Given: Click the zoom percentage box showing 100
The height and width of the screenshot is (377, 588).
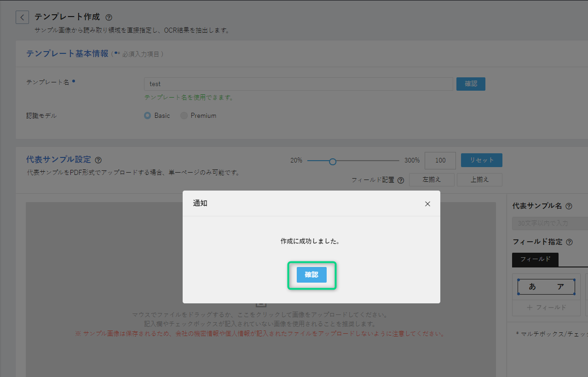Looking at the screenshot, I should (x=440, y=160).
